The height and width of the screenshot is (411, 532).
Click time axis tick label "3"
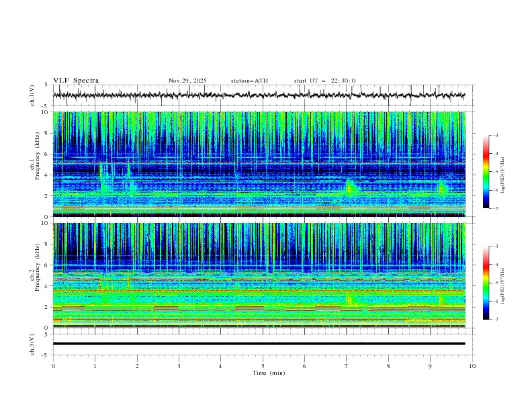(179, 366)
